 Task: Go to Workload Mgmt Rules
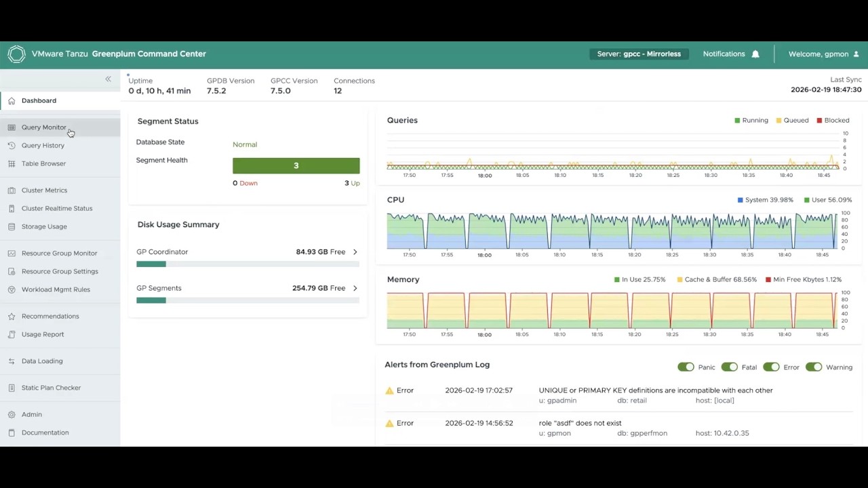pos(60,290)
